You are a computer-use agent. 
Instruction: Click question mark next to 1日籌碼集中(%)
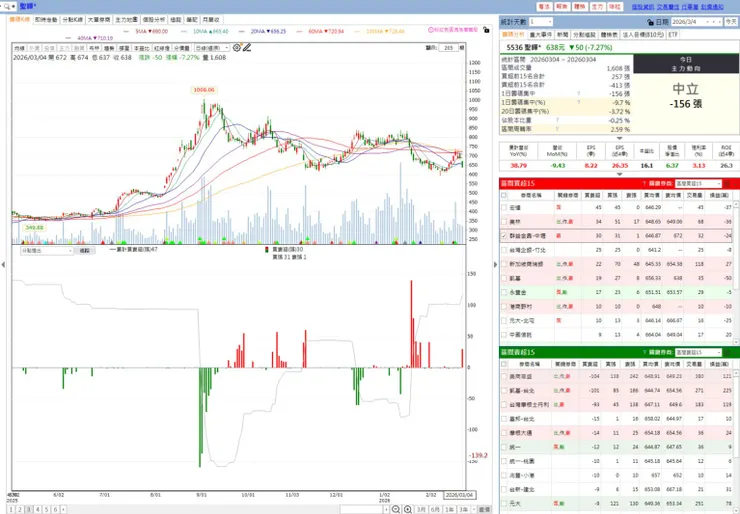pos(579,102)
